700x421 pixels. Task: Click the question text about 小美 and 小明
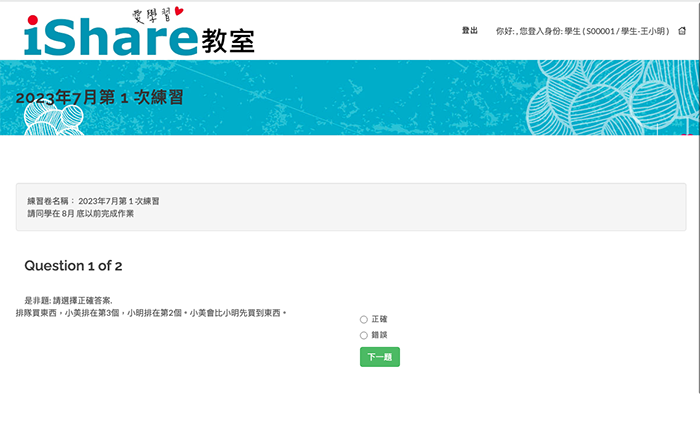[152, 313]
